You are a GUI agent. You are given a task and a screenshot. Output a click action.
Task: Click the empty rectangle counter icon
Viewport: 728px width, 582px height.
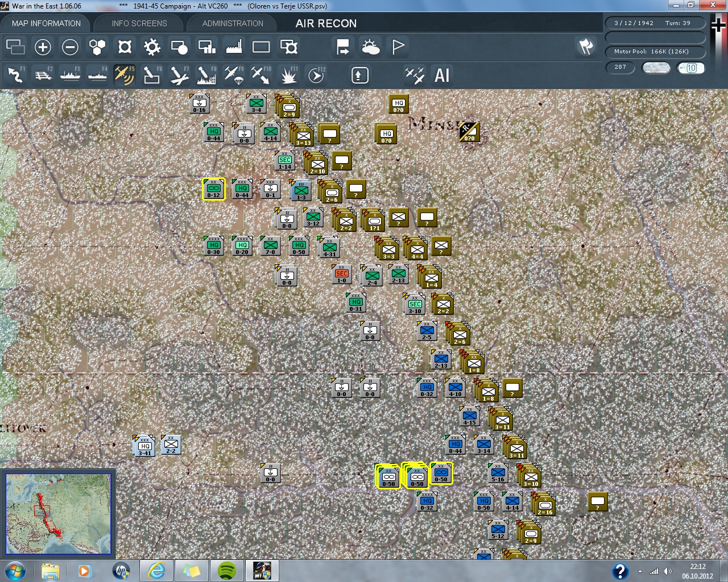[x=261, y=47]
